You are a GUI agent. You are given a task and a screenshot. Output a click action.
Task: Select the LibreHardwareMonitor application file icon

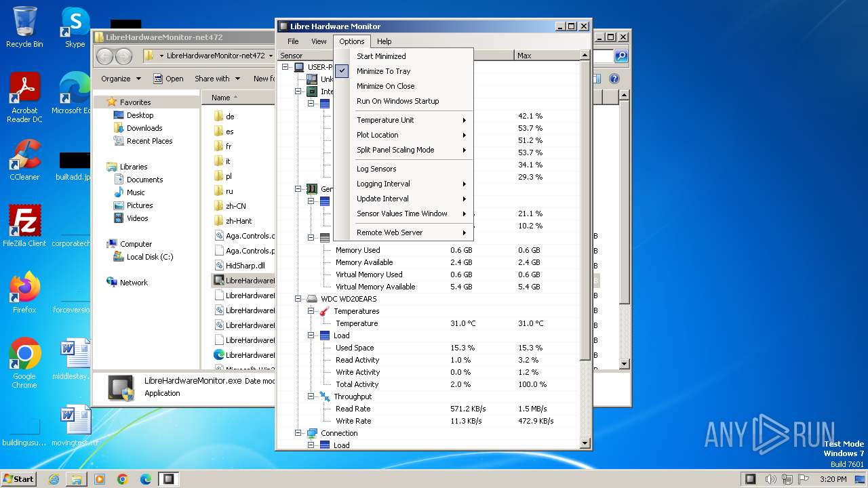pos(219,281)
